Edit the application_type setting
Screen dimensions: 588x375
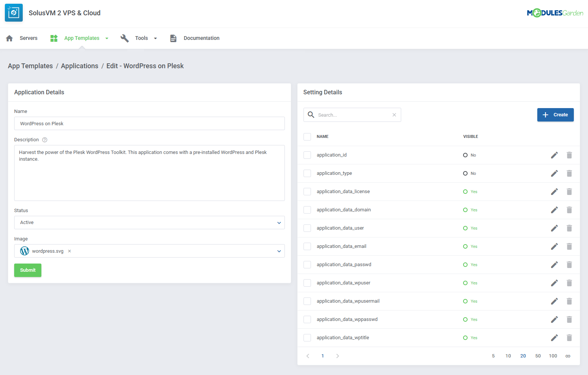tap(554, 173)
